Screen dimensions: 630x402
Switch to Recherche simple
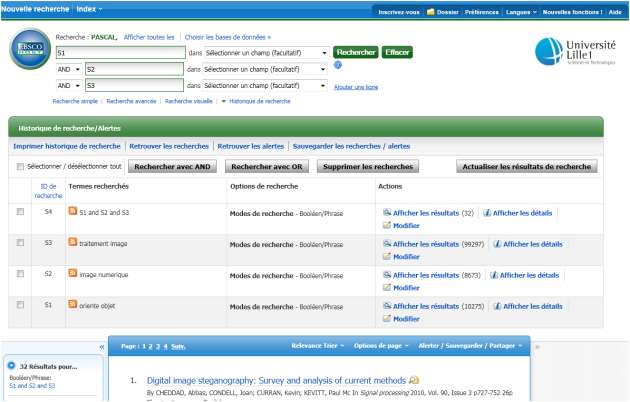(75, 101)
